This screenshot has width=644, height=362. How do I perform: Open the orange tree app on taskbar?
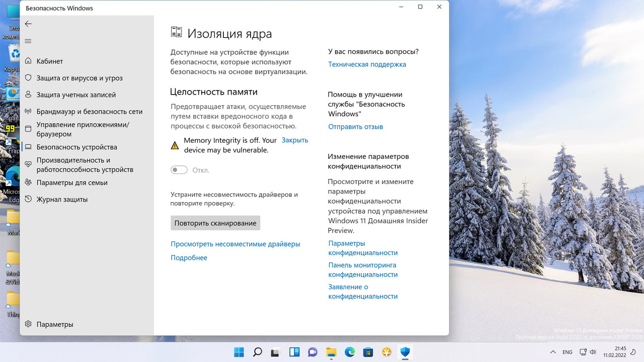[x=386, y=352]
